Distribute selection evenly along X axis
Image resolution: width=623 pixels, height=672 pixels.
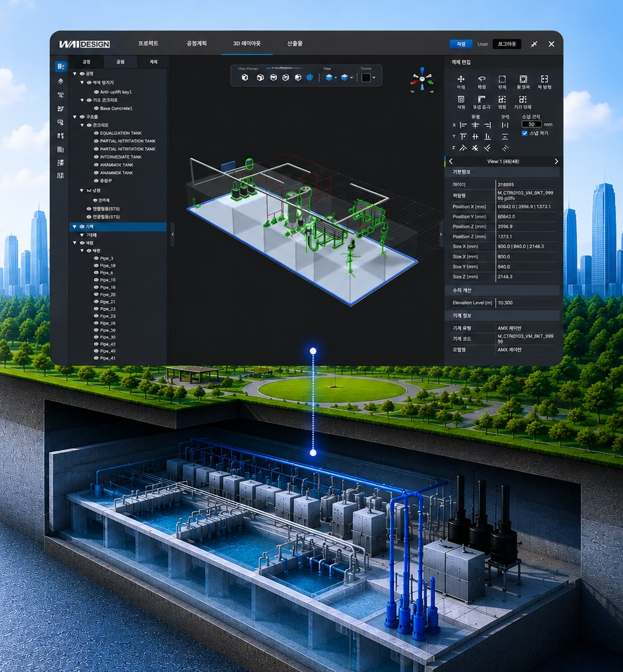(505, 125)
